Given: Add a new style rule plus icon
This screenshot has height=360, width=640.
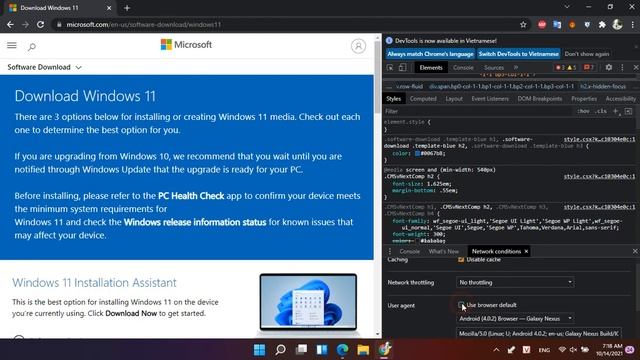Looking at the screenshot, I should pyautogui.click(x=616, y=111).
